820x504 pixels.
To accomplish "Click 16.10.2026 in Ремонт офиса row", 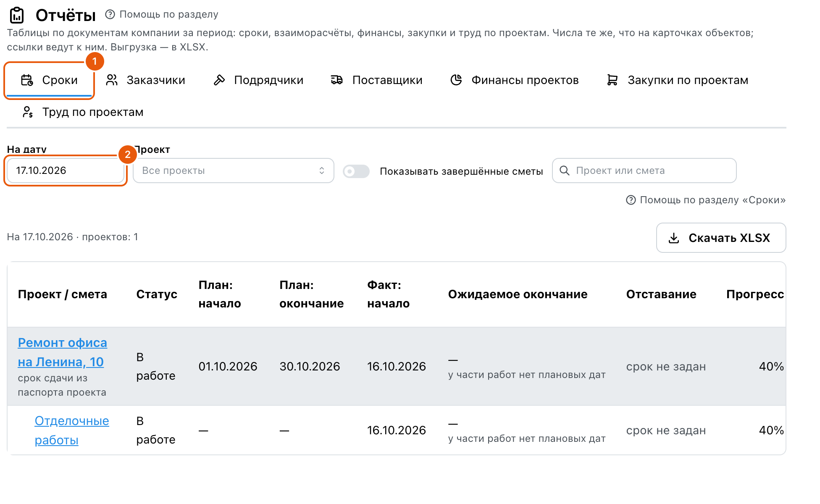I will 397,366.
